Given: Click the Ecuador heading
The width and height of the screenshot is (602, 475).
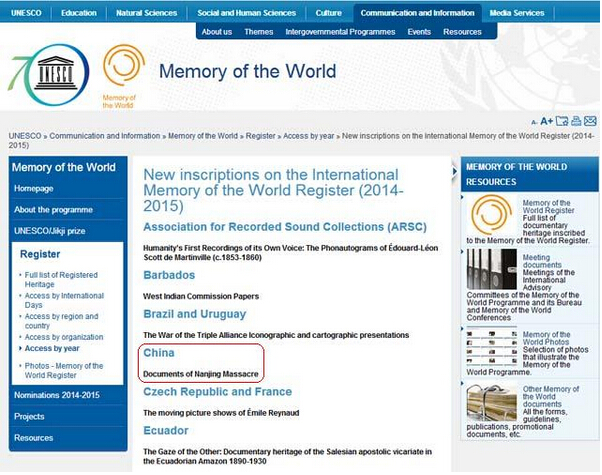Looking at the screenshot, I should pos(165,431).
